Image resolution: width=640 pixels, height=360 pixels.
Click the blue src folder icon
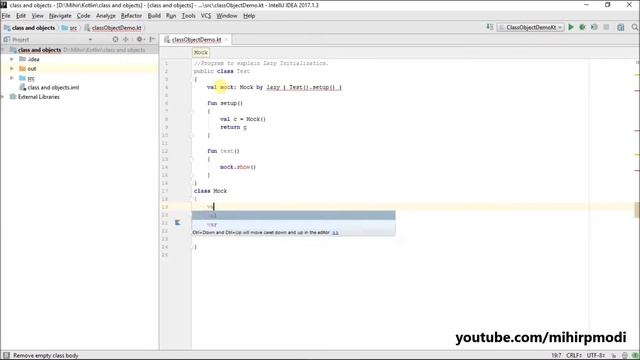tap(22, 78)
